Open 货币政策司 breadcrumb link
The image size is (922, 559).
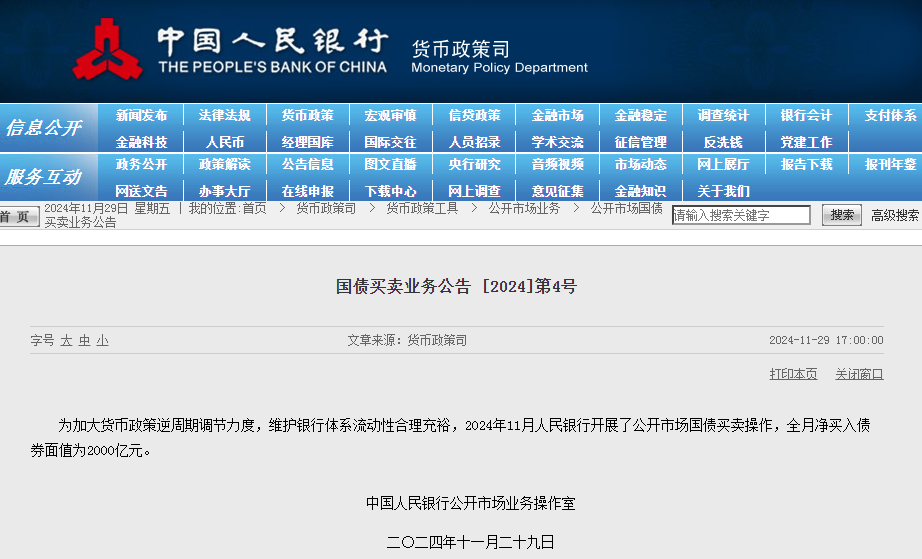click(x=326, y=208)
